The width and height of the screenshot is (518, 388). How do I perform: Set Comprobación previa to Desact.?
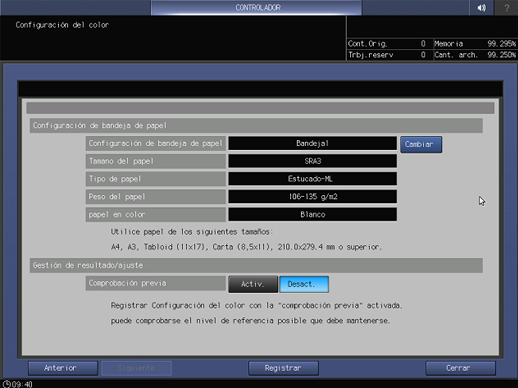304,284
